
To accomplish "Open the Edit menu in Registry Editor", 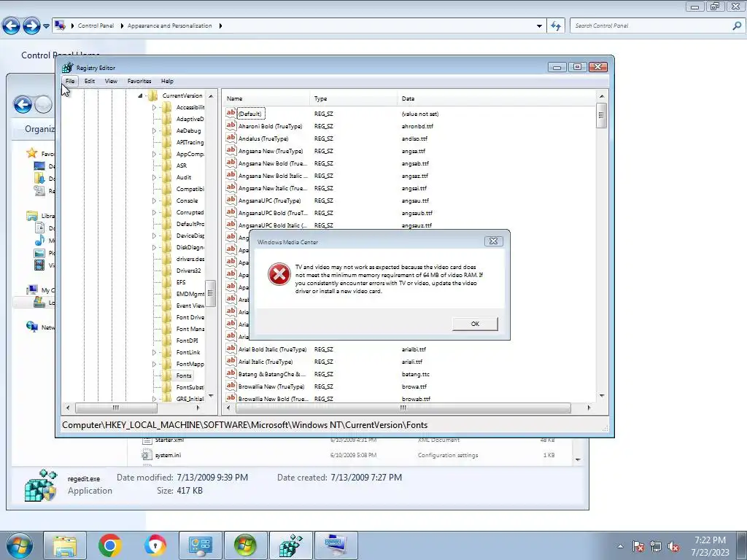I will click(90, 81).
